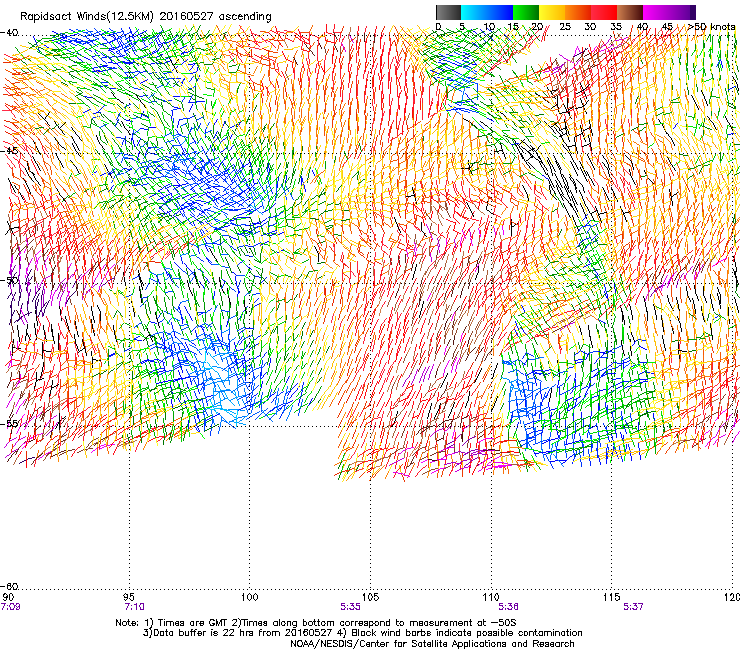740x650 pixels.
Task: Click the longitude label 110
Action: [491, 597]
